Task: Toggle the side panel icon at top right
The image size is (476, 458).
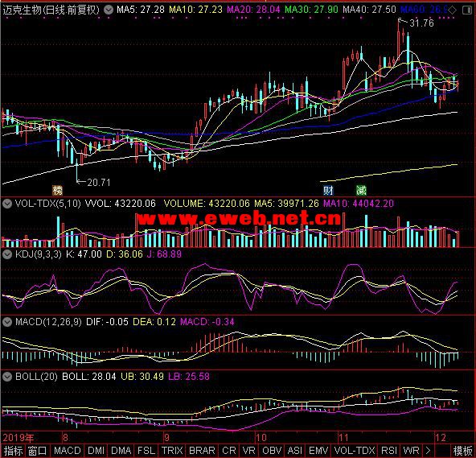Action: coord(467,10)
